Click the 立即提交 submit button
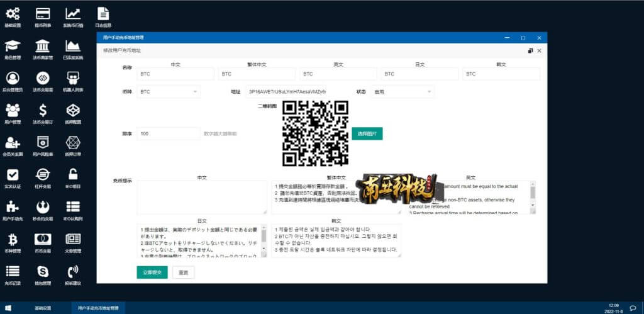The image size is (644, 314). pos(152,272)
